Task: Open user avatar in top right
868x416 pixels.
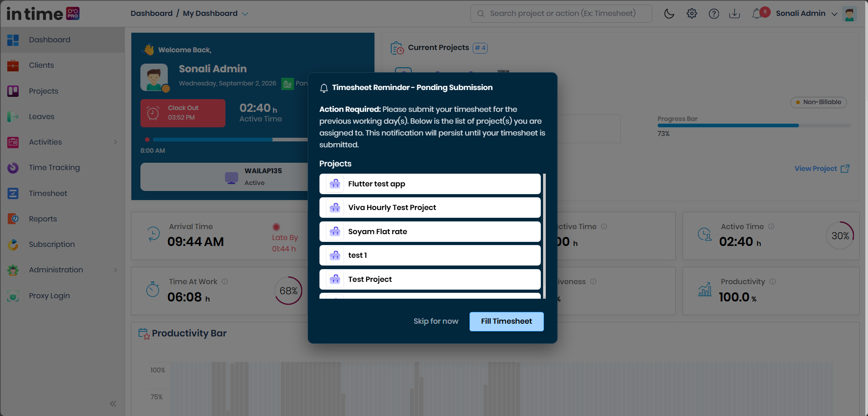Action: [849, 14]
